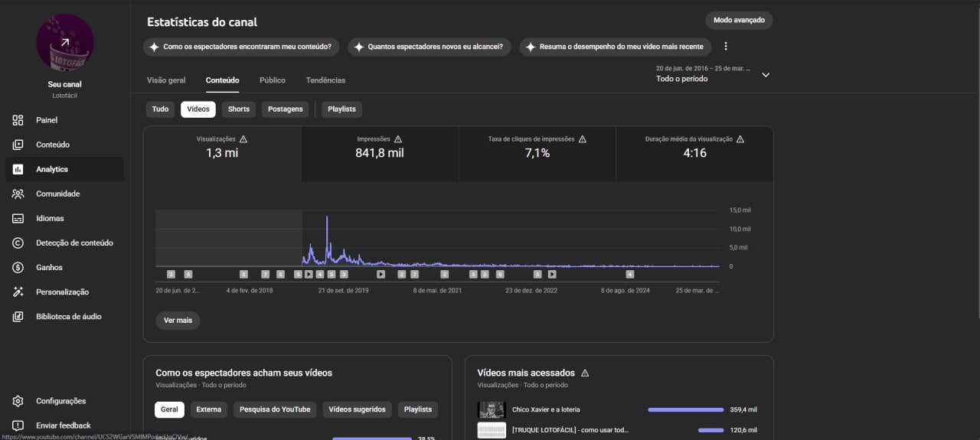Open the Painel dashboard icon

(18, 120)
